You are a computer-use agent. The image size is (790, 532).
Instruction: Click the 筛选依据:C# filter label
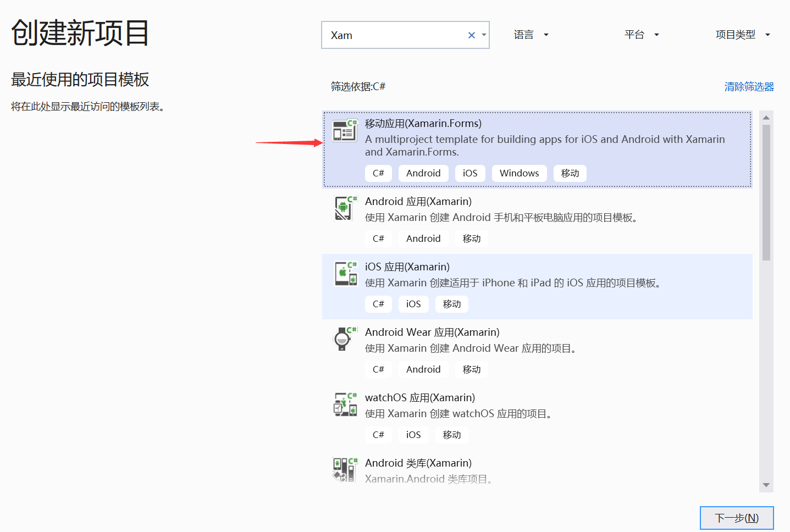pos(358,87)
